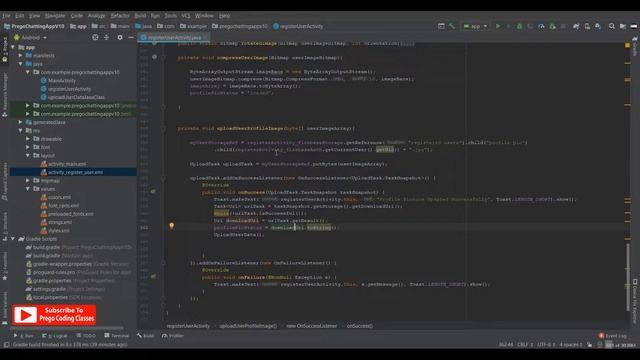
Task: Click the toolbar icon left of the hammer
Action: [x=441, y=26]
